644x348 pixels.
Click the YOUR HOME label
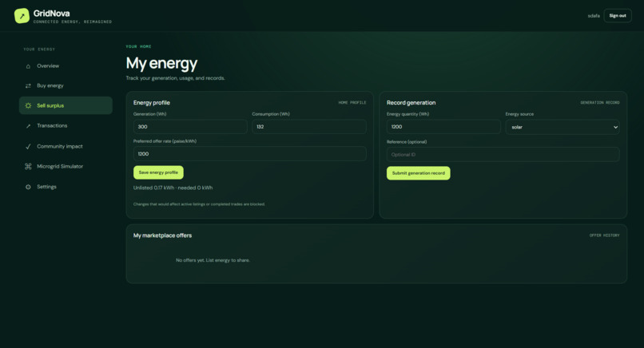click(138, 47)
